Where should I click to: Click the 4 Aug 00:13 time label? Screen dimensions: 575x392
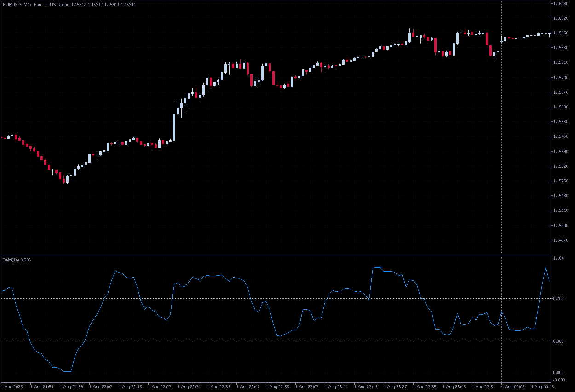pyautogui.click(x=543, y=387)
